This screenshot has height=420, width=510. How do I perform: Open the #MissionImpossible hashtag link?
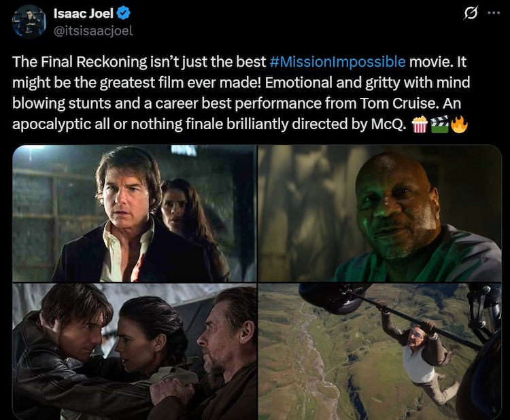pyautogui.click(x=337, y=62)
